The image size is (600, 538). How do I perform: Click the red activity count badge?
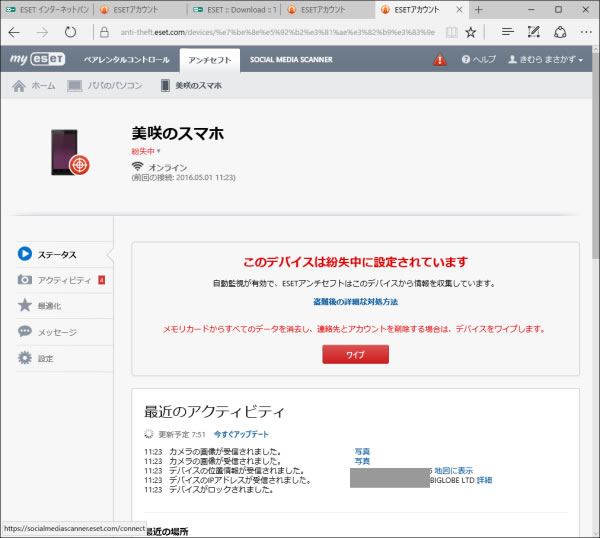pyautogui.click(x=101, y=280)
